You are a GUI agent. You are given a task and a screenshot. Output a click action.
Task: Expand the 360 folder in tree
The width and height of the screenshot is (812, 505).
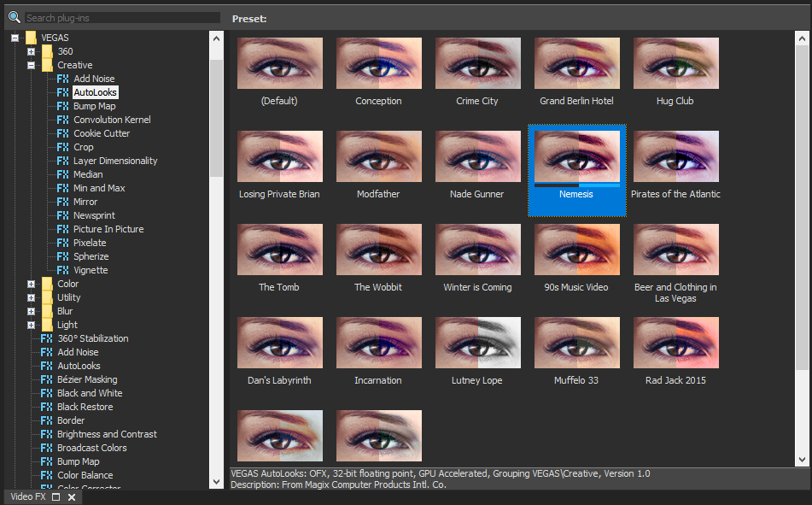[x=32, y=51]
